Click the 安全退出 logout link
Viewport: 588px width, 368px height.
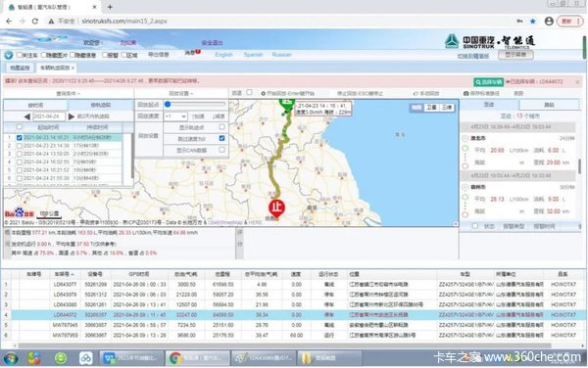[212, 43]
